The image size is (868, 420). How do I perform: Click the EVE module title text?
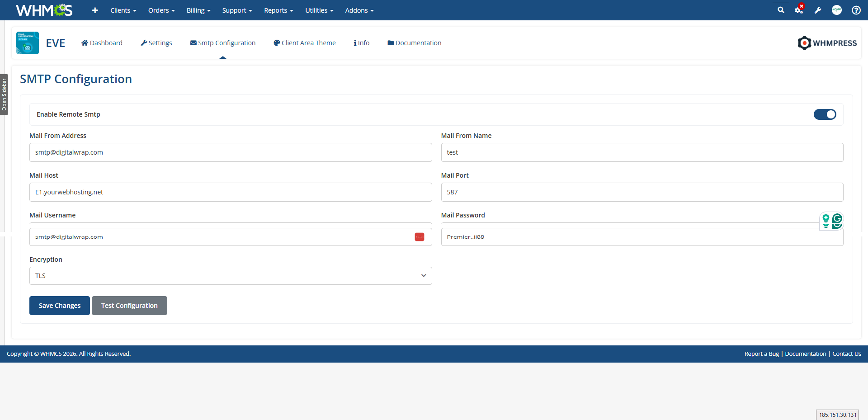coord(56,43)
